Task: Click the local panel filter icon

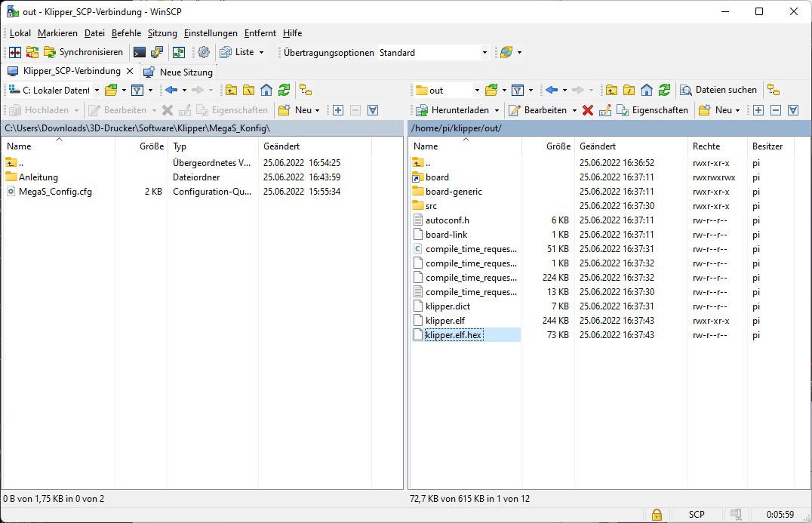Action: tap(137, 90)
